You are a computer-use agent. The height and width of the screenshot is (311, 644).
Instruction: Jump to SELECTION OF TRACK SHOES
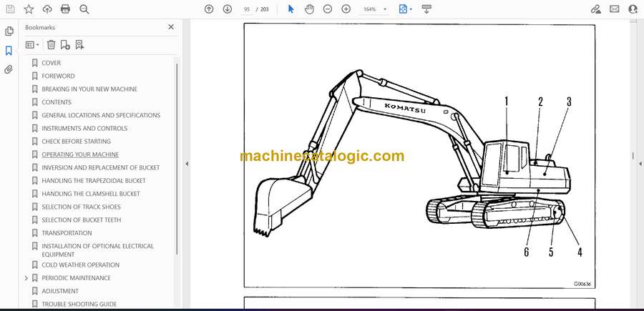click(82, 207)
